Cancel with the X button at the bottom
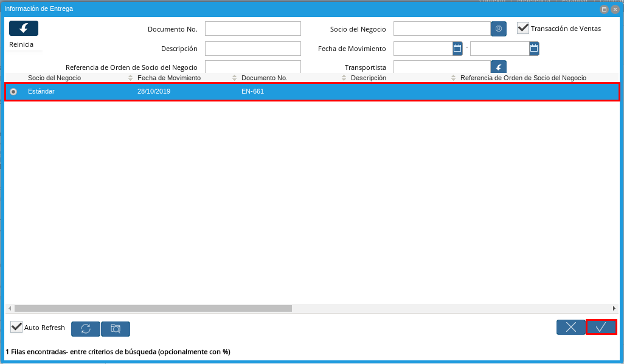This screenshot has height=364, width=624. pos(570,327)
